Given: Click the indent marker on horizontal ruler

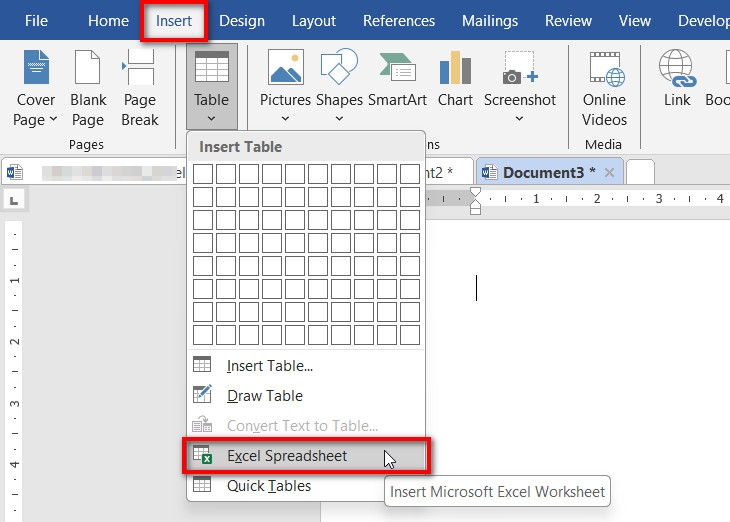Looking at the screenshot, I should 475,201.
